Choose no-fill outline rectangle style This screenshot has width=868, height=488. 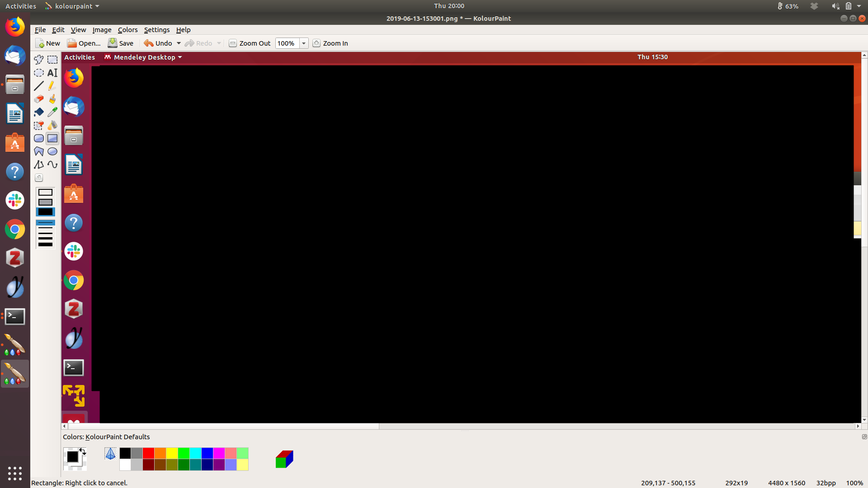(45, 192)
